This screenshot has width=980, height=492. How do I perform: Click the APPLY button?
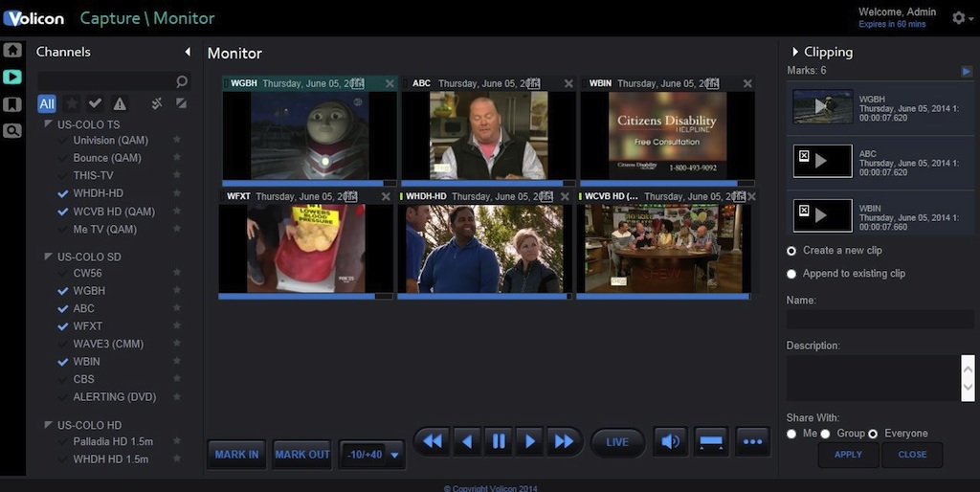848,455
